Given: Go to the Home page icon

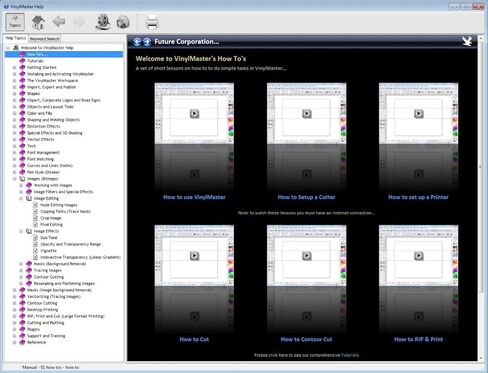Looking at the screenshot, I should pos(38,22).
